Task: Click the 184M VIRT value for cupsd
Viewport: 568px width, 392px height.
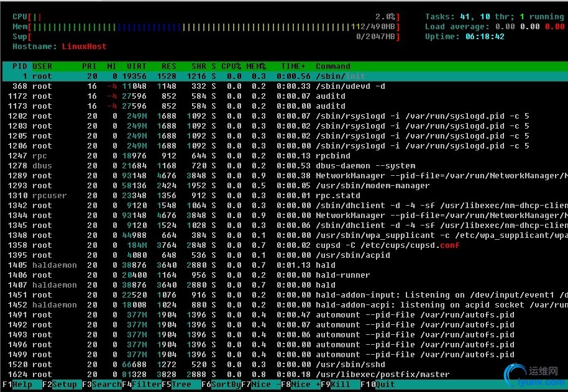Action: tap(137, 245)
